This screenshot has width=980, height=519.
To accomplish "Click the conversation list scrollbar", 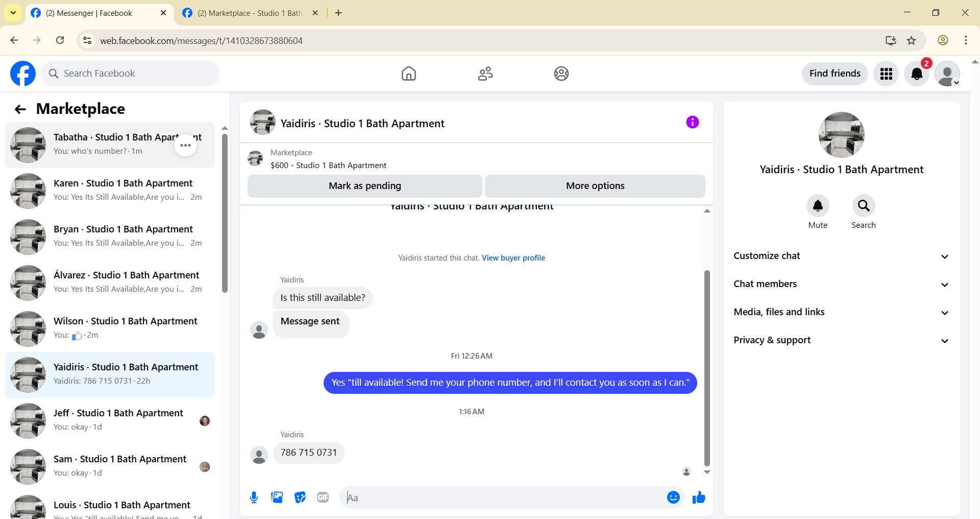I will pyautogui.click(x=225, y=213).
